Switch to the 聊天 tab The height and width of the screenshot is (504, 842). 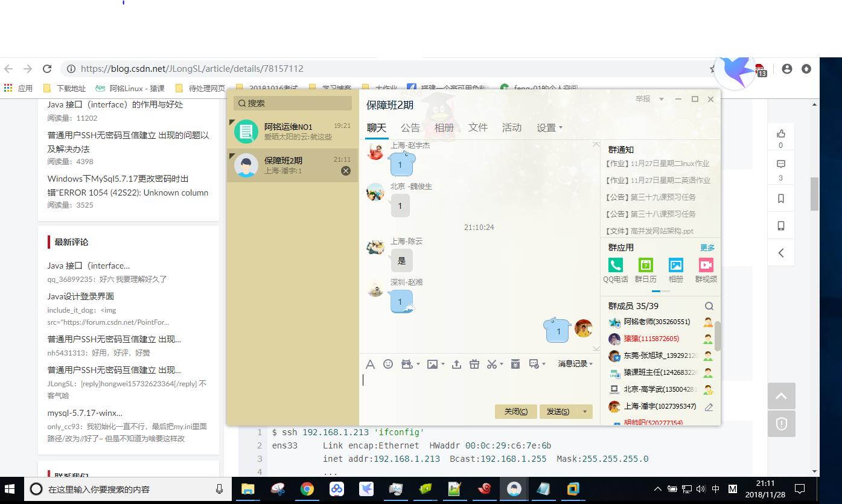(376, 128)
